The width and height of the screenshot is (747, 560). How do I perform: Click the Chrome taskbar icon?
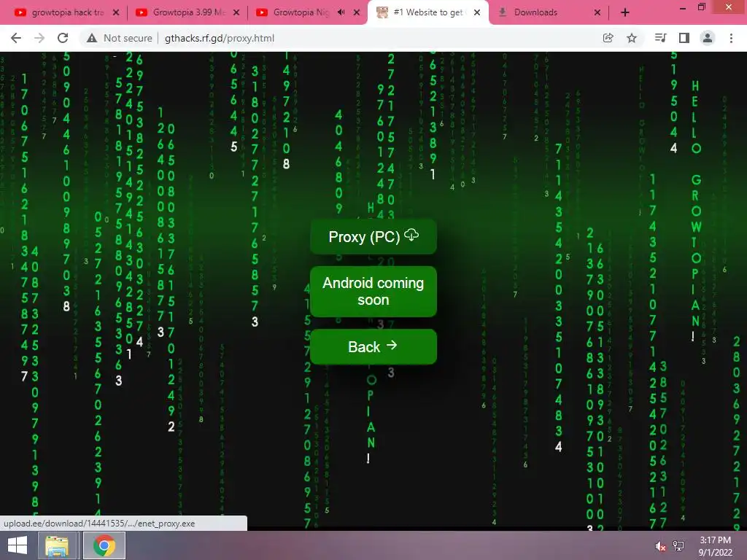click(104, 545)
